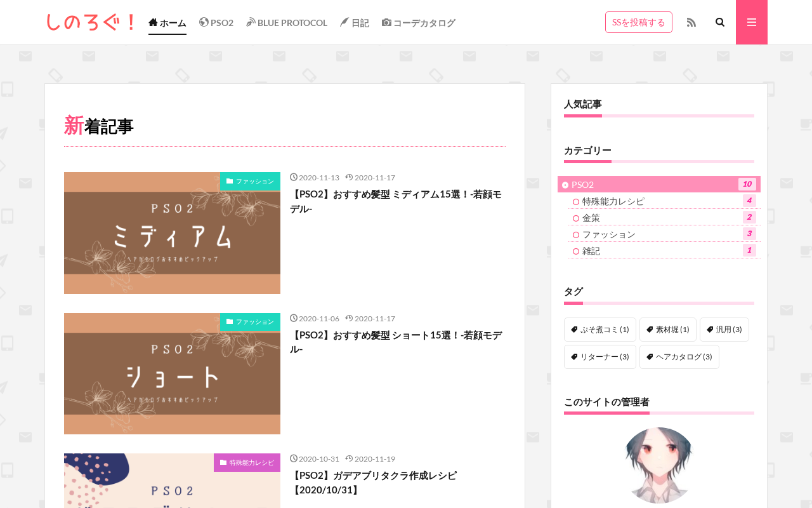The height and width of the screenshot is (508, 812).
Task: Open the 日記 navigation item
Action: [x=355, y=23]
